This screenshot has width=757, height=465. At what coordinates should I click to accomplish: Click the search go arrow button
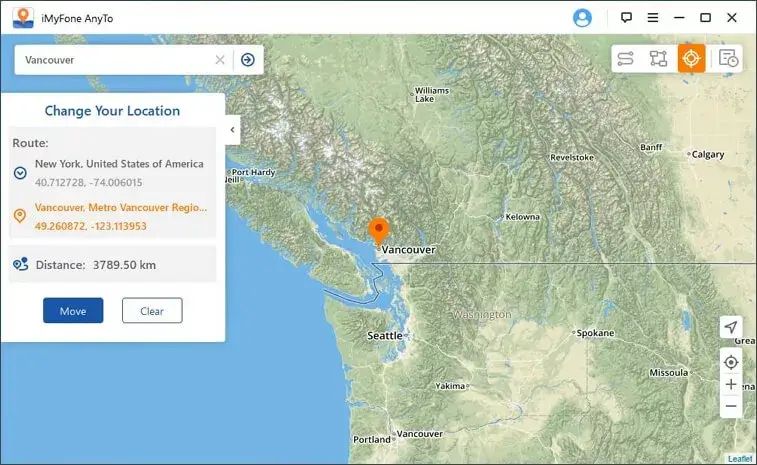point(248,60)
